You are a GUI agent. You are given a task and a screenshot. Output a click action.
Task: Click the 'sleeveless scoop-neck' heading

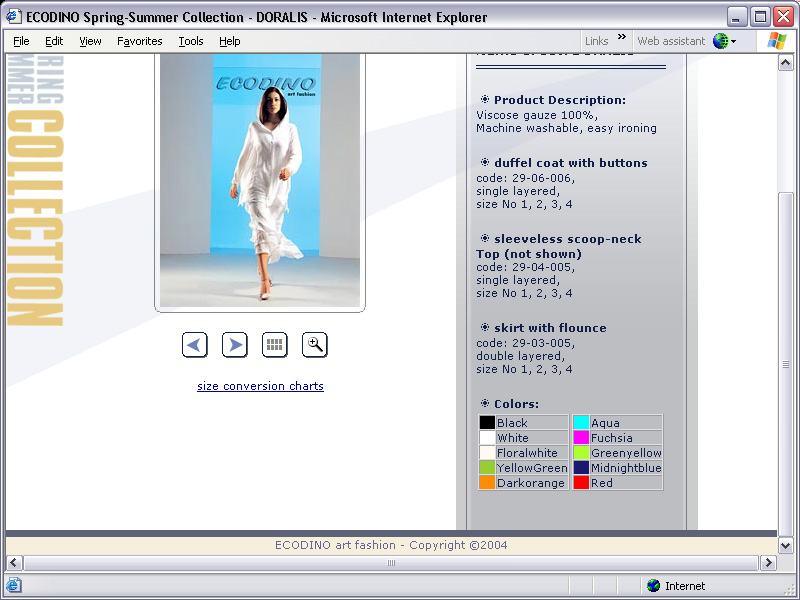(567, 239)
